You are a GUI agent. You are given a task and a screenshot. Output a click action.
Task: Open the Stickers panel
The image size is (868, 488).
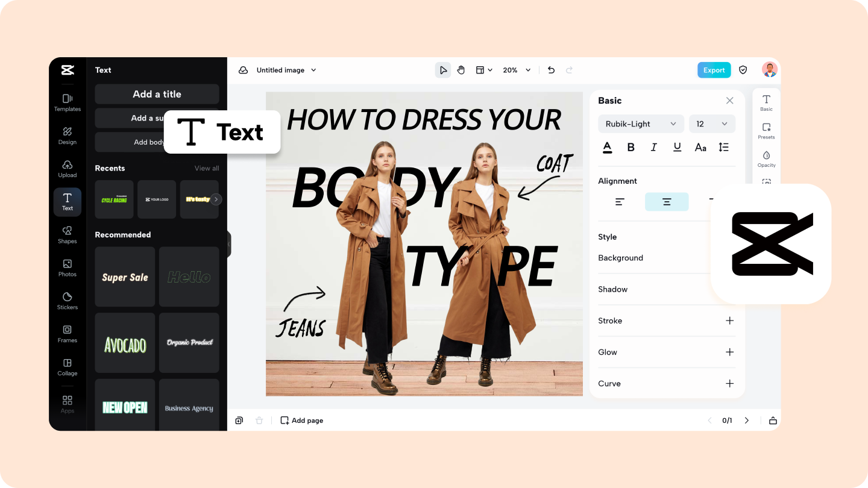[x=67, y=301]
